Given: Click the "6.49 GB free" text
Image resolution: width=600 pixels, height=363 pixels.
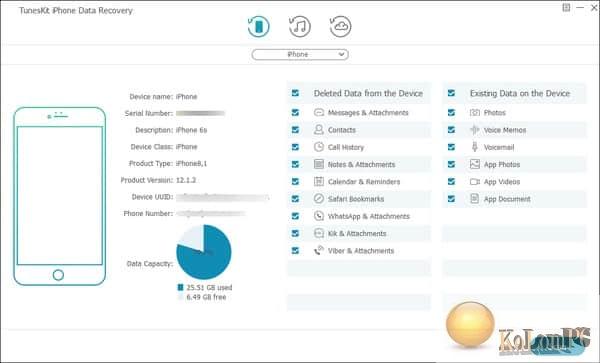Looking at the screenshot, I should [x=206, y=297].
